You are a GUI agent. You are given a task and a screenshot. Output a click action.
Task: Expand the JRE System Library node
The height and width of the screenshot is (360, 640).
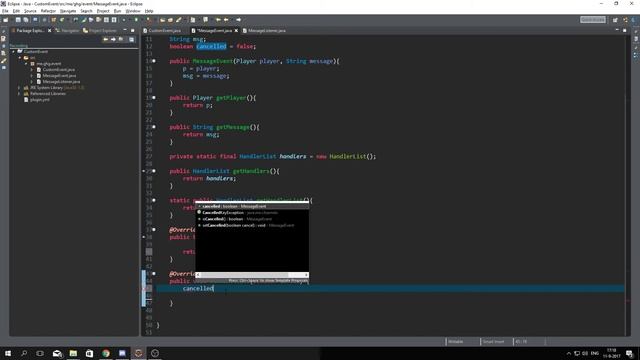tap(19, 88)
